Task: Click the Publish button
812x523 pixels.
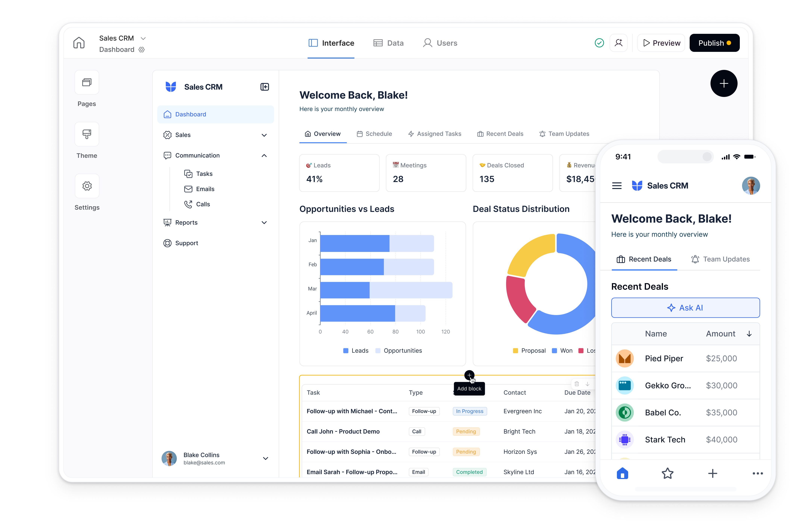Action: coord(714,43)
